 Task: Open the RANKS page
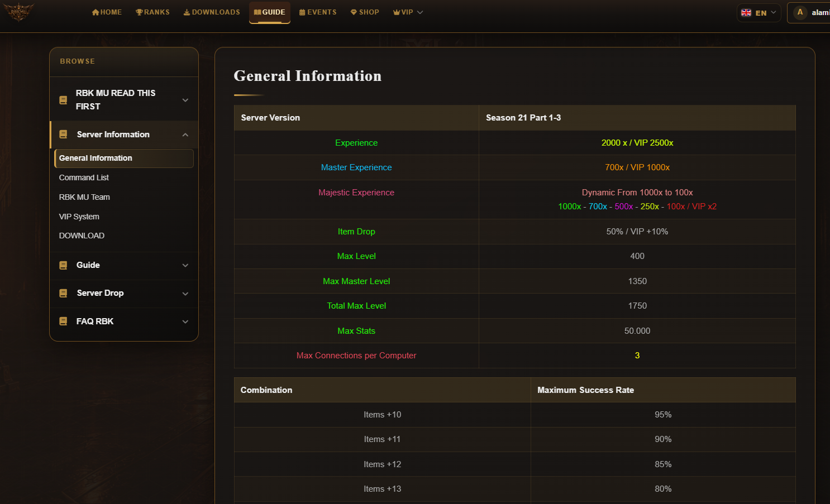(152, 12)
